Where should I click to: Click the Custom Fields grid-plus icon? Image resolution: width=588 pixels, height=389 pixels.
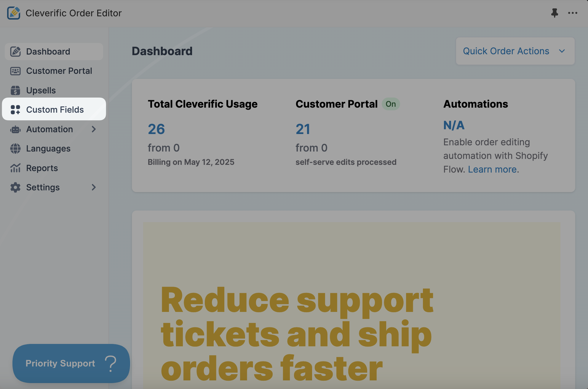pyautogui.click(x=15, y=110)
